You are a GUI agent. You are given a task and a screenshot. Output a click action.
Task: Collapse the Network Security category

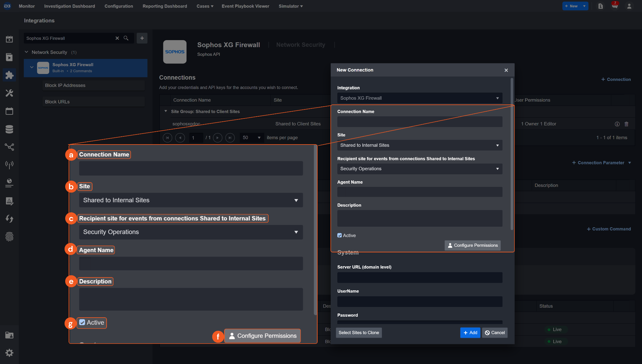click(27, 52)
